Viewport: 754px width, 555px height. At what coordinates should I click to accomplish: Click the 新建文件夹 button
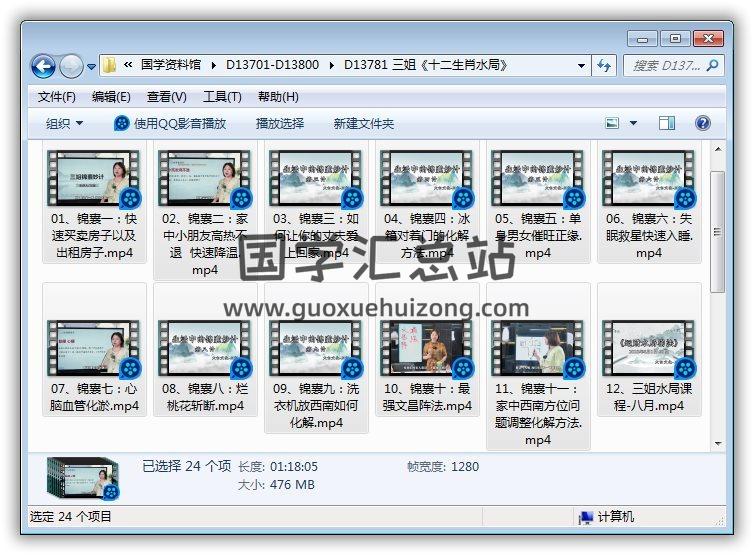[364, 124]
